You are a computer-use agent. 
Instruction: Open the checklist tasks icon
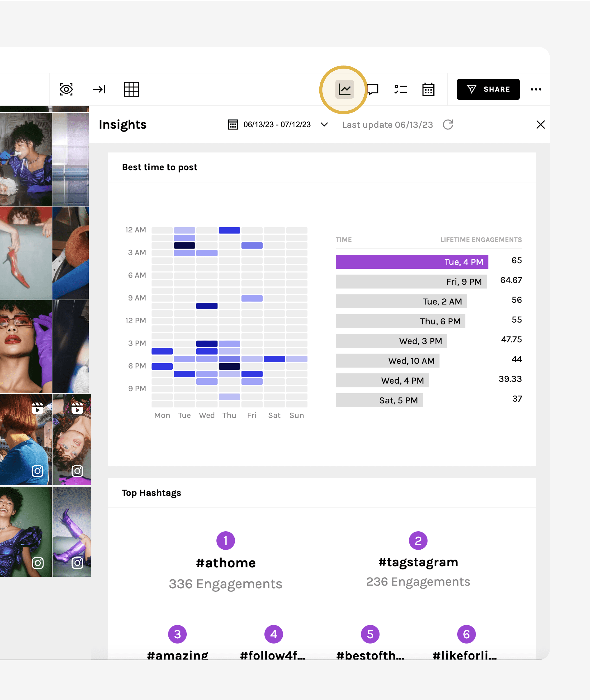tap(400, 89)
